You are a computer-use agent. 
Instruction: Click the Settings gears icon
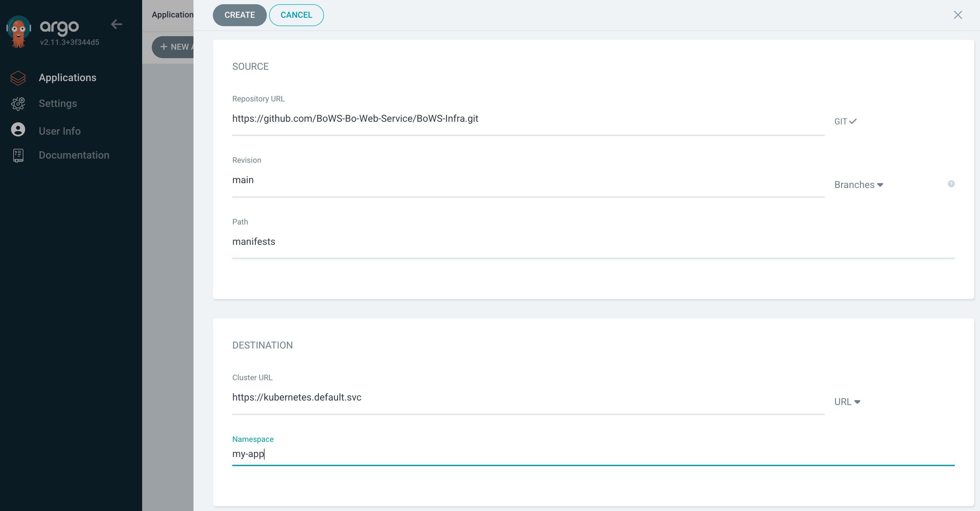(18, 103)
